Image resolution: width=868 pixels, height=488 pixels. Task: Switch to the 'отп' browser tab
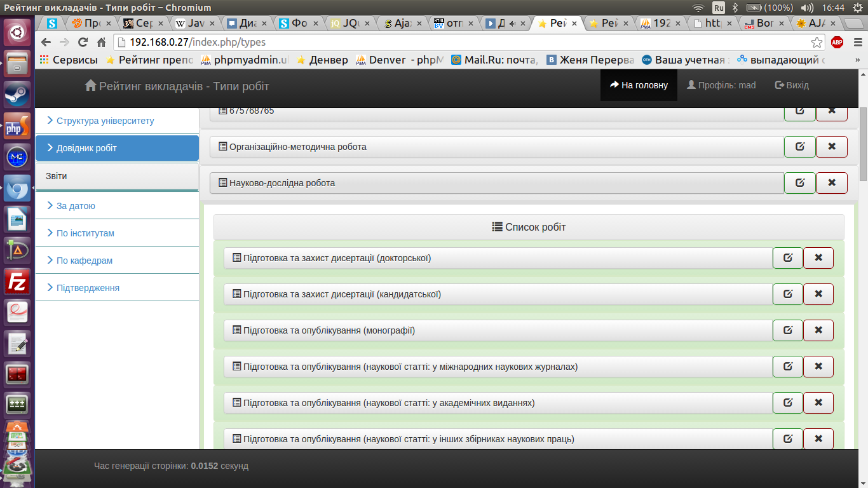point(455,24)
